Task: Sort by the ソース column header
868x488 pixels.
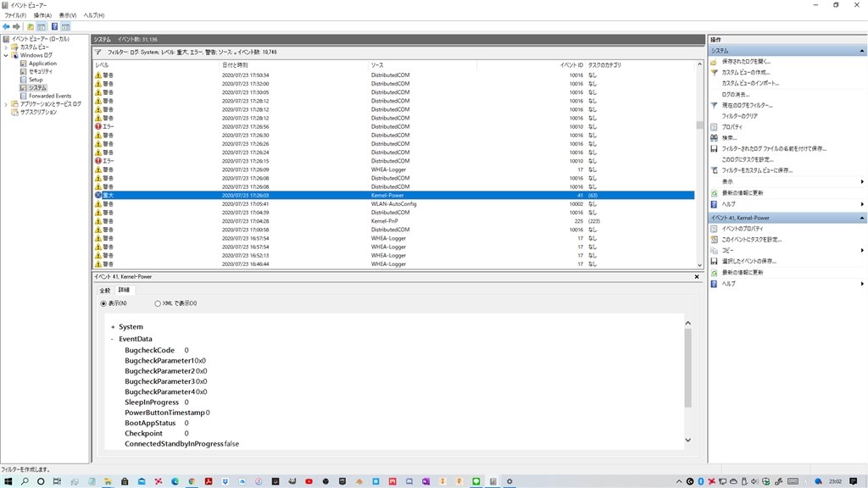Action: pos(422,64)
